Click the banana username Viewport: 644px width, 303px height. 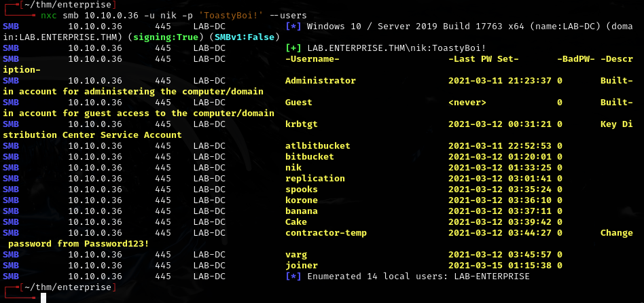pyautogui.click(x=302, y=211)
